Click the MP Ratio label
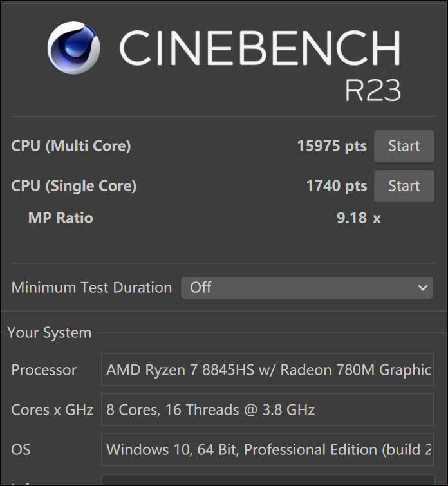This screenshot has width=448, height=486. tap(61, 218)
